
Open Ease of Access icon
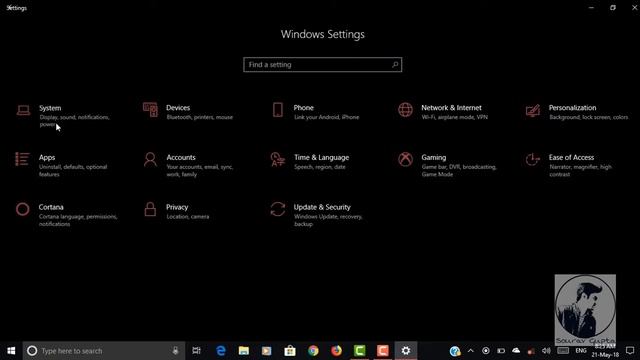coord(533,160)
